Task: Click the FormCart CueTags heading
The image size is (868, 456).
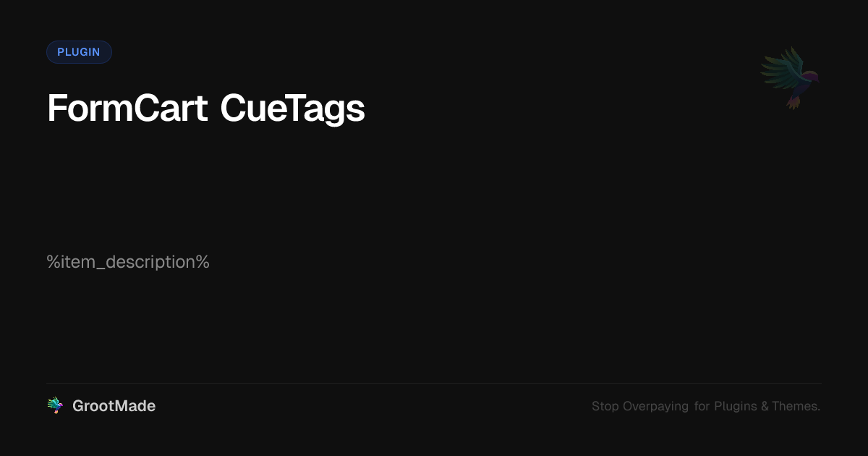Action: point(205,109)
